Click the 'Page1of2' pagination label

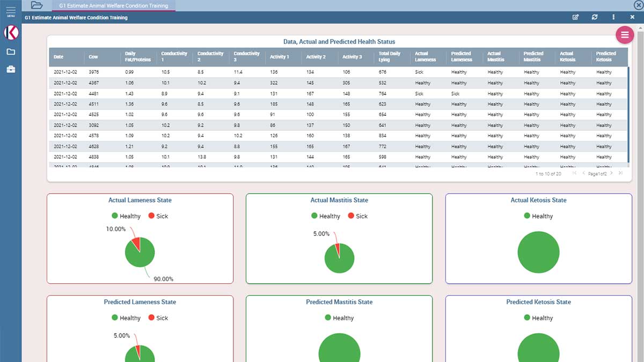pyautogui.click(x=597, y=174)
